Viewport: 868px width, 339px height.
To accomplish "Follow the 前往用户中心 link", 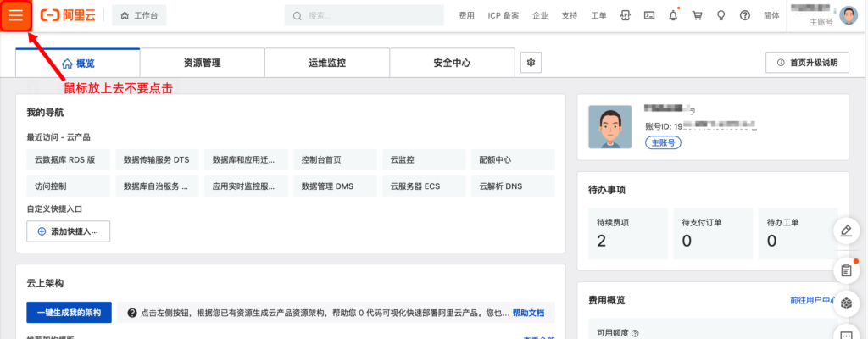I will pyautogui.click(x=814, y=300).
